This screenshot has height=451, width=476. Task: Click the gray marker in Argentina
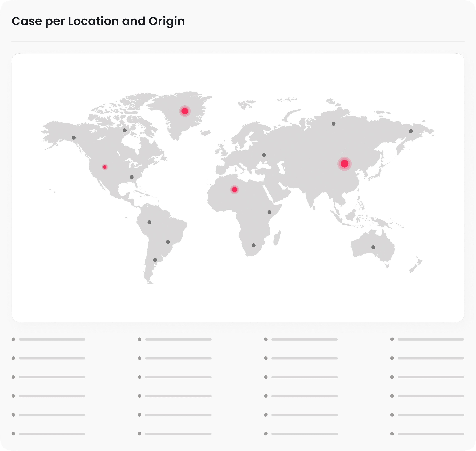[155, 260]
